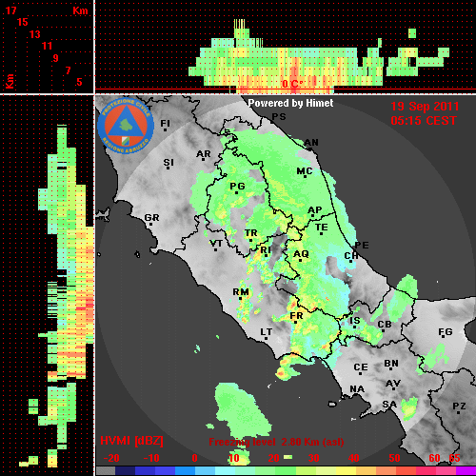Viewport: 476px width, 476px height.
Task: Click the '40' dBZ scale value
Action: 354,458
